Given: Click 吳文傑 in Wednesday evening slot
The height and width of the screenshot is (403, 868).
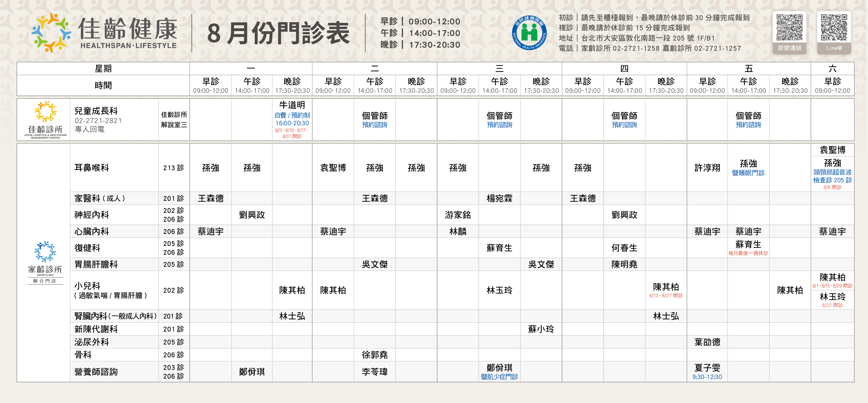Looking at the screenshot, I should click(x=541, y=265).
